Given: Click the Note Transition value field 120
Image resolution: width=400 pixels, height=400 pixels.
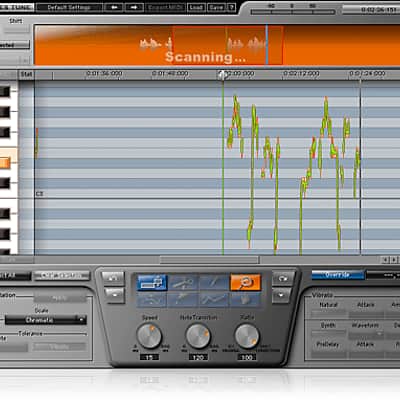Looking at the screenshot, I should pyautogui.click(x=198, y=357).
